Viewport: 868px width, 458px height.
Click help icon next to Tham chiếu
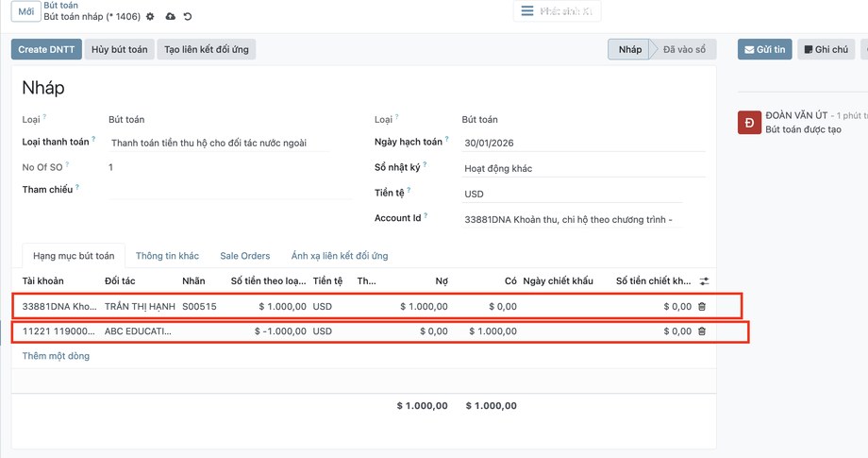click(x=77, y=187)
